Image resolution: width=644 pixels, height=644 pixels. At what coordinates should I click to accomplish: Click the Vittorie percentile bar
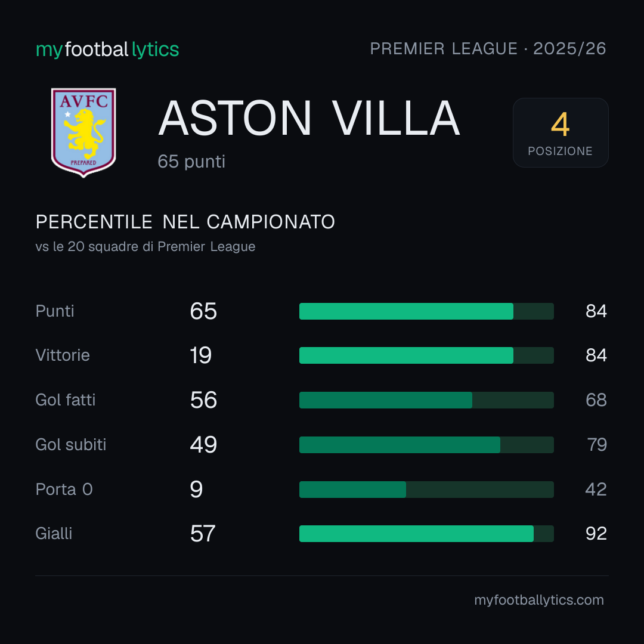tap(426, 355)
